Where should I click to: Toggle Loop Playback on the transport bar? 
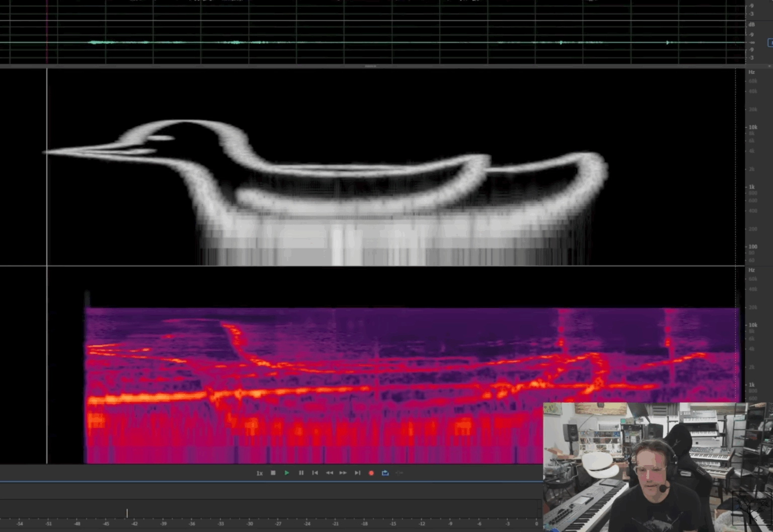385,473
